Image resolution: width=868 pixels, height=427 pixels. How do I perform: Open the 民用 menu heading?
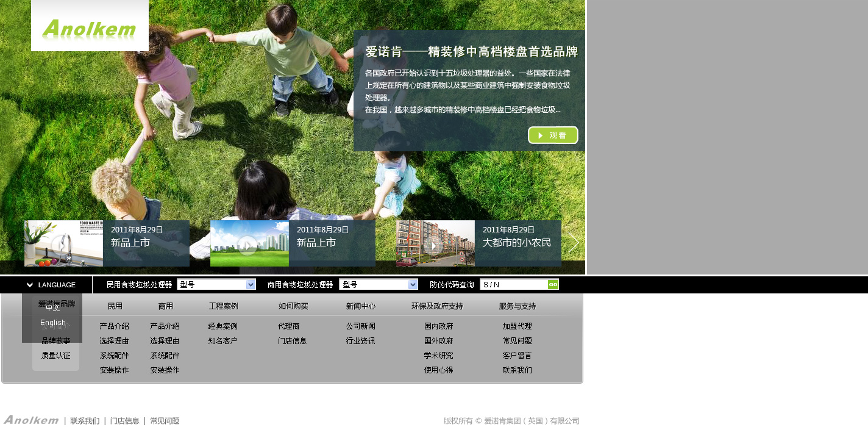[x=115, y=306]
